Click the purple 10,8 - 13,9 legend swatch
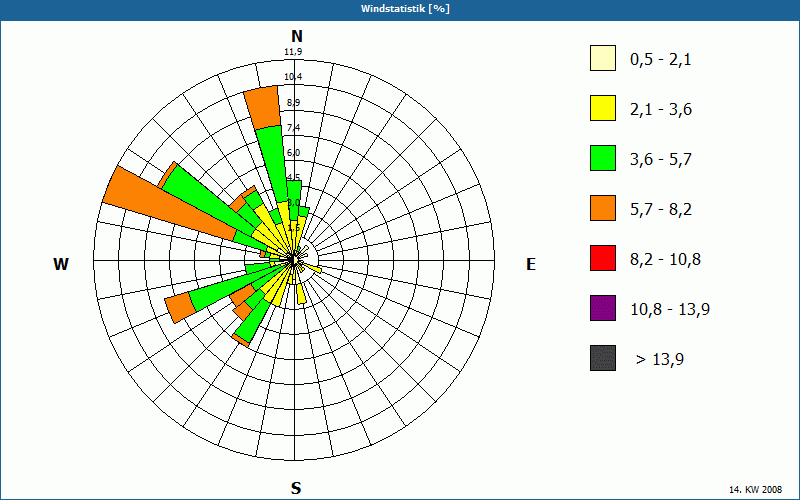Viewport: 800px width, 500px height. (603, 308)
